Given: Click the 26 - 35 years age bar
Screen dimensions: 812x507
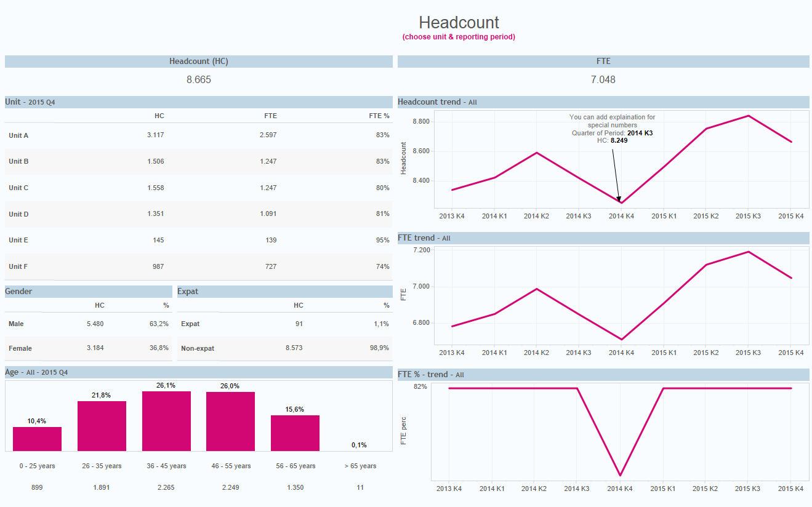Looking at the screenshot, I should (x=102, y=426).
